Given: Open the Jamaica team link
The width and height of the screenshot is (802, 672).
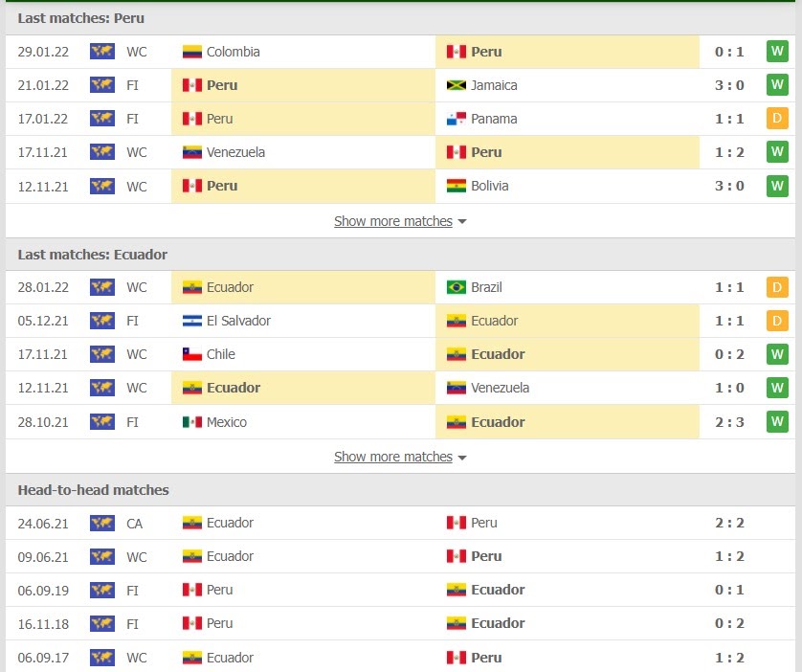Looking at the screenshot, I should tap(494, 85).
